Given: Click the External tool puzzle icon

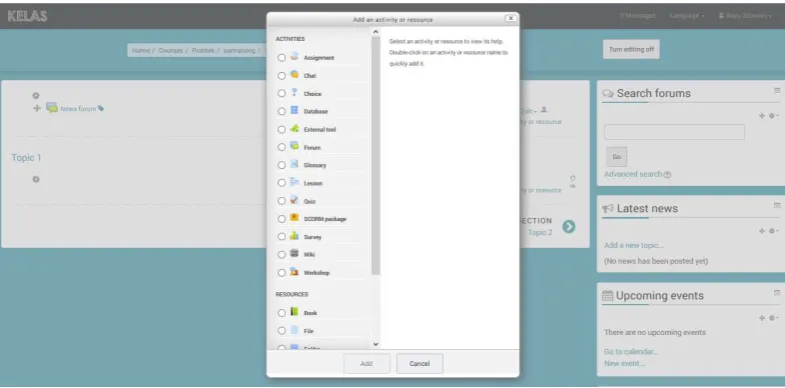Looking at the screenshot, I should (x=294, y=129).
